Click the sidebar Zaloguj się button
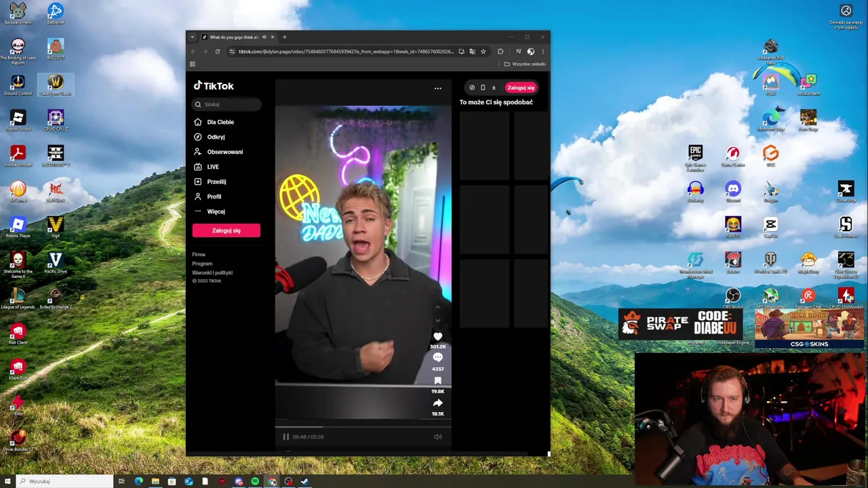This screenshot has height=488, width=868. click(x=226, y=230)
